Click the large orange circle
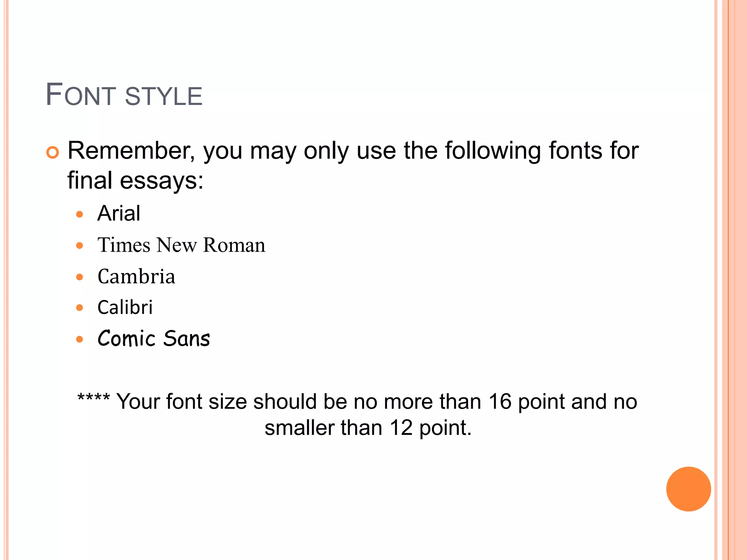 point(688,489)
